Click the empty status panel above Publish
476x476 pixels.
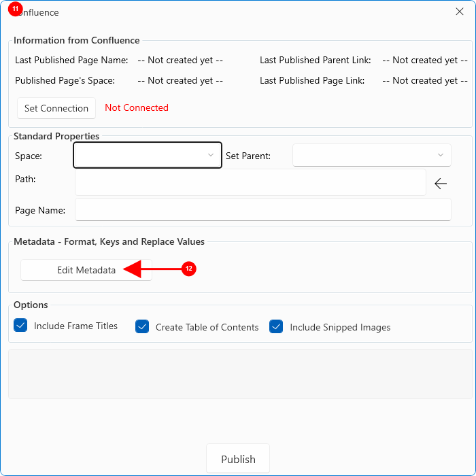(239, 373)
